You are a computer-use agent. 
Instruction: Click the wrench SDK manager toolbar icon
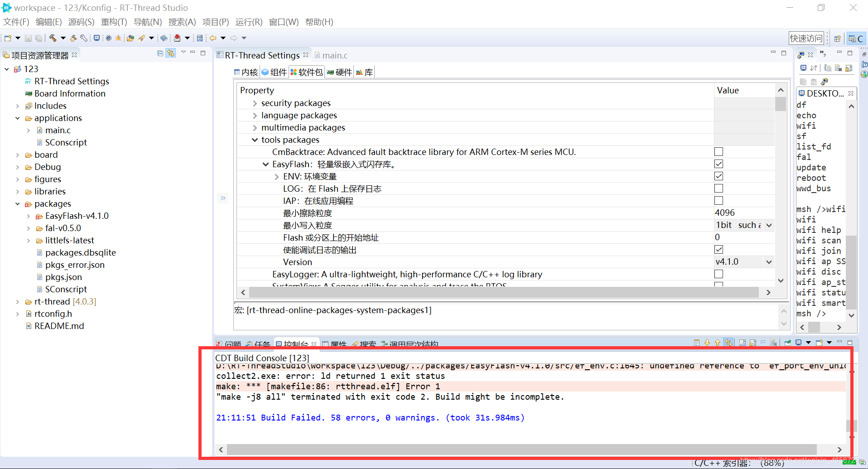click(84, 38)
